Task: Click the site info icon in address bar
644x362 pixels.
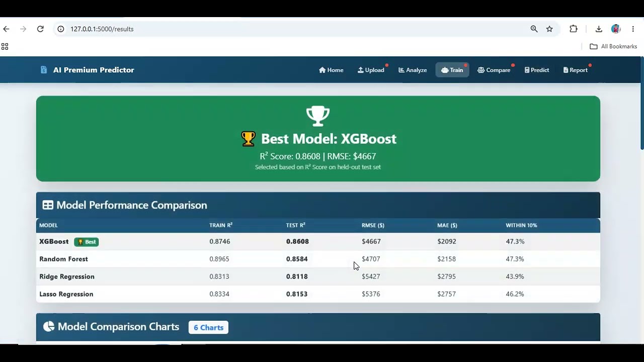Action: point(61,29)
